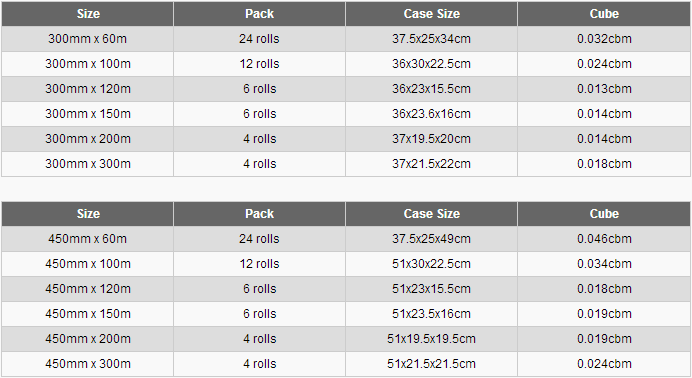Click the 51x23.5x16cm case size cell

tap(432, 314)
